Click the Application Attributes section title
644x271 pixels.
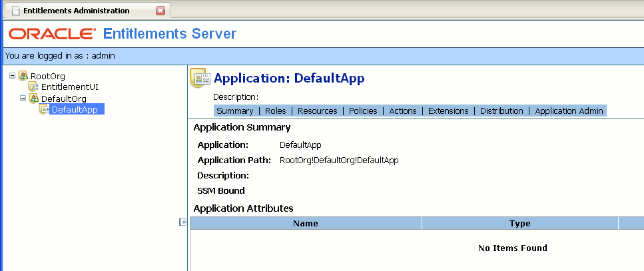[x=243, y=208]
